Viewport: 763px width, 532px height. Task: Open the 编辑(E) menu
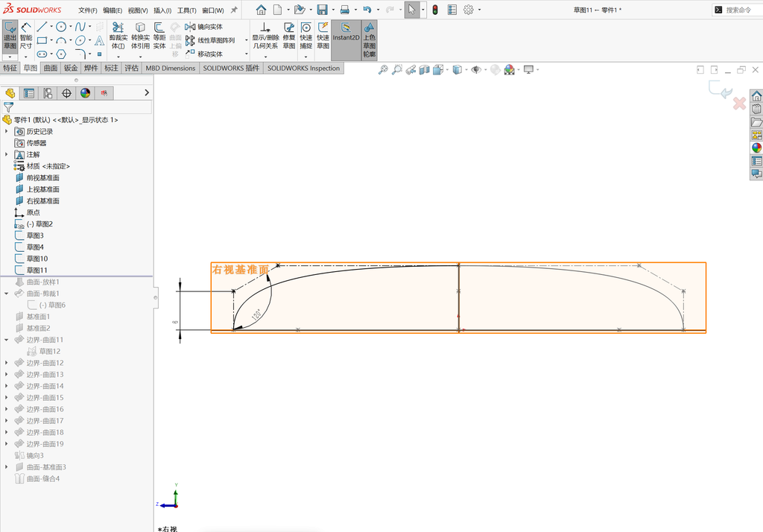(113, 10)
